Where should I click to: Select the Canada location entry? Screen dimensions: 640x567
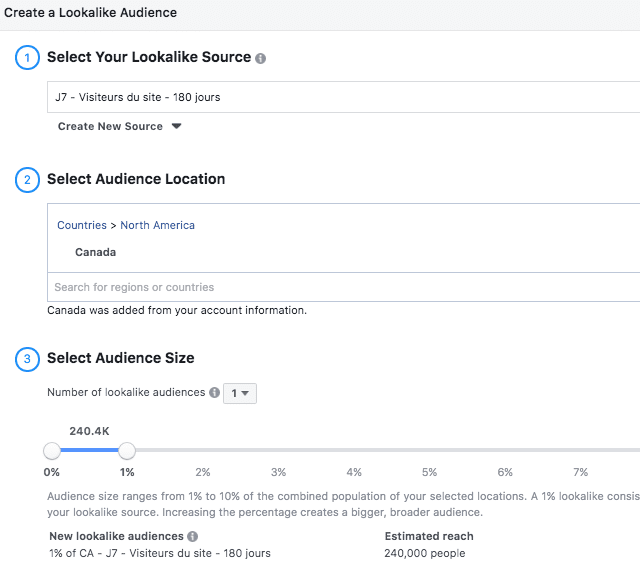pyautogui.click(x=96, y=252)
